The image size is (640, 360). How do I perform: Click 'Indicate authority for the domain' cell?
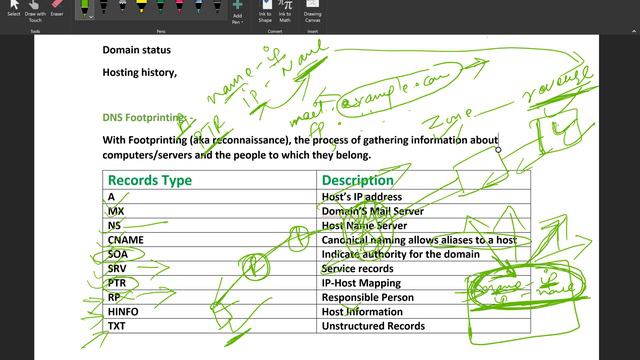[423, 254]
